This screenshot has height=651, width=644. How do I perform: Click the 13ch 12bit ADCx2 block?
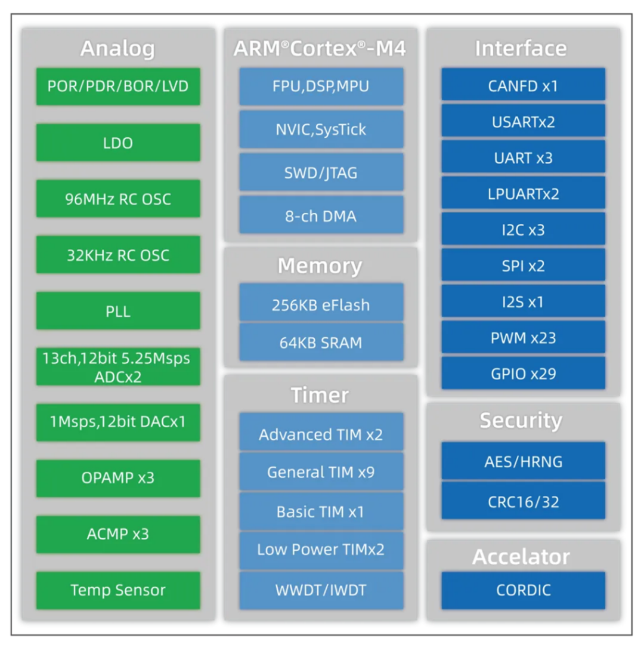[x=118, y=366]
